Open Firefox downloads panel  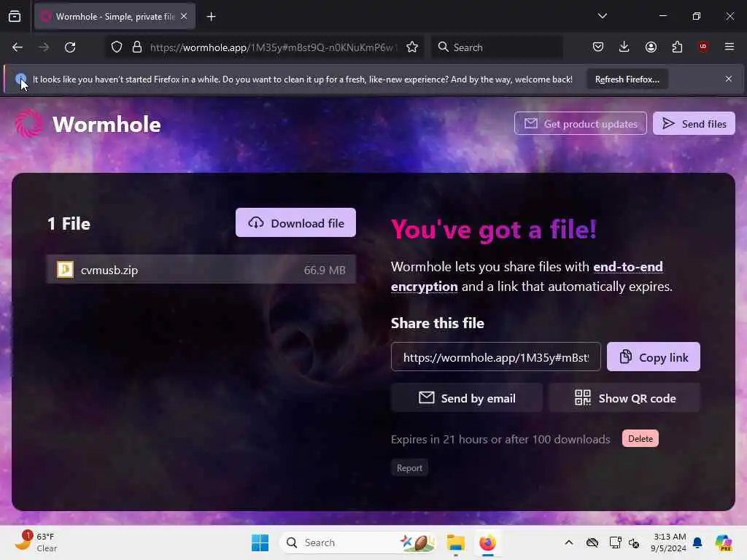pyautogui.click(x=624, y=47)
